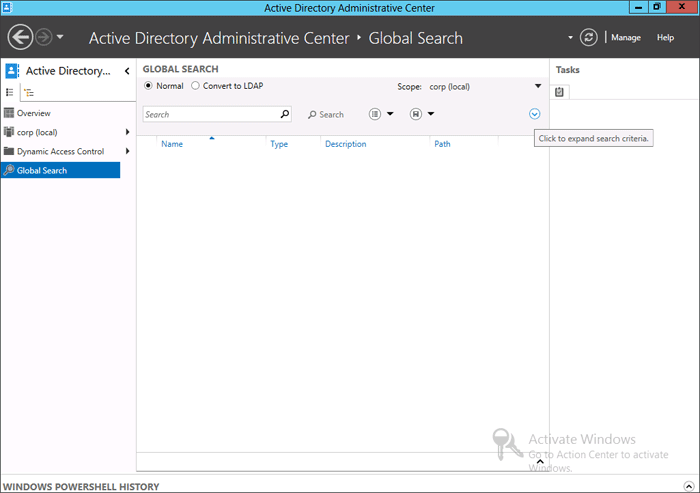Open the Scope dropdown arrow
Screen dimensions: 700x493
(538, 86)
